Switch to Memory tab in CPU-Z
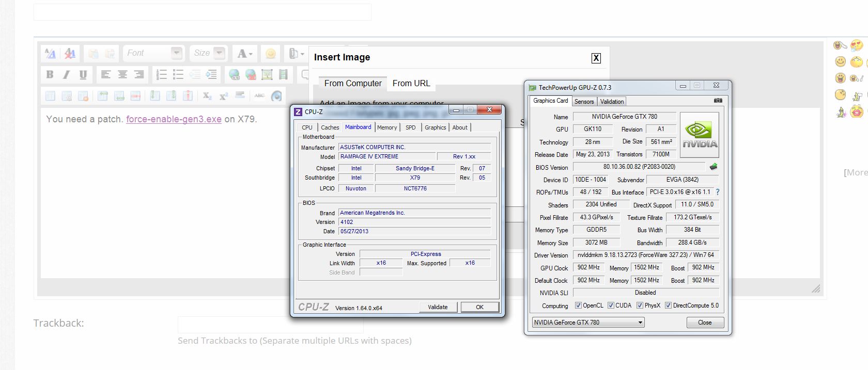Image resolution: width=868 pixels, height=370 pixels. pyautogui.click(x=387, y=127)
